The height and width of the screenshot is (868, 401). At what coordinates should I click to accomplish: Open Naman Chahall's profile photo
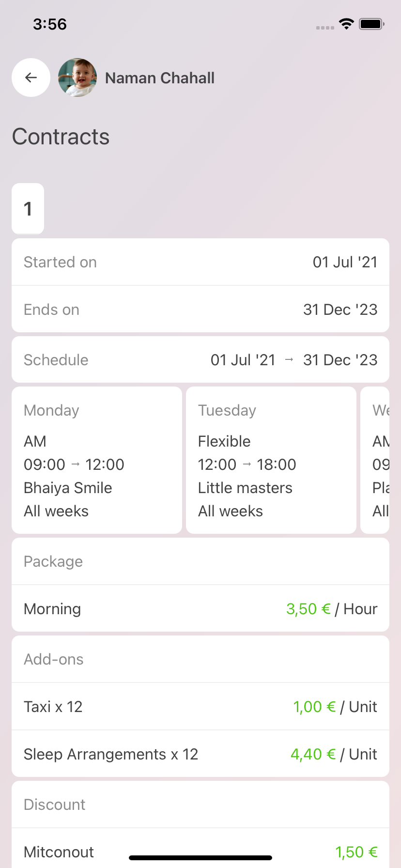[x=77, y=77]
